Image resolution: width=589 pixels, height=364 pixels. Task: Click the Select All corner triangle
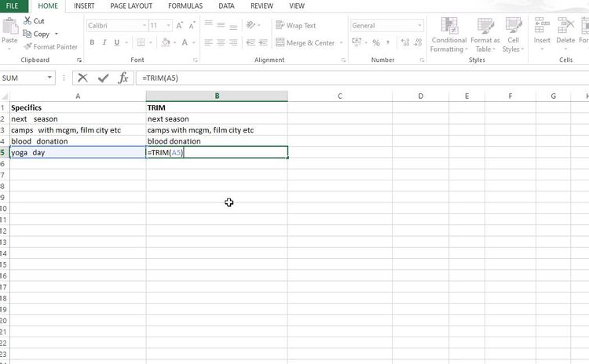tap(5, 96)
